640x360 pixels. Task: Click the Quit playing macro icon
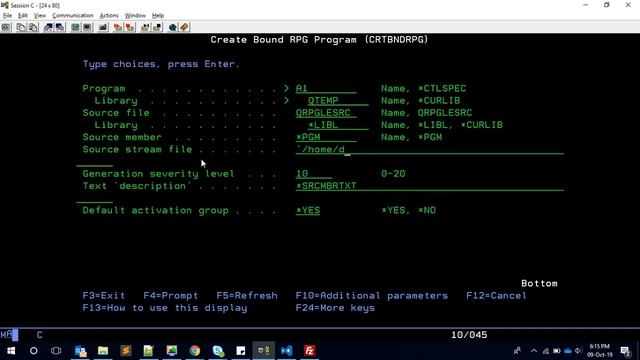tap(157, 27)
